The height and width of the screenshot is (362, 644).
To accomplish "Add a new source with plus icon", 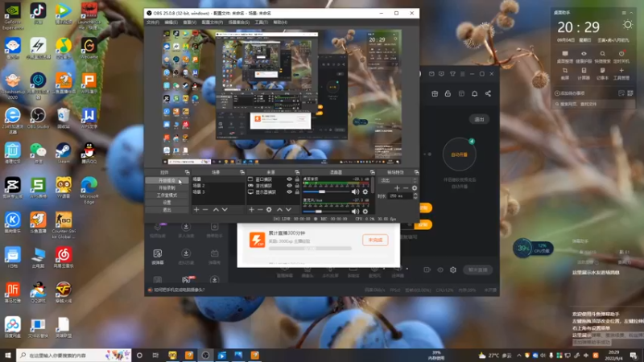I will 251,210.
